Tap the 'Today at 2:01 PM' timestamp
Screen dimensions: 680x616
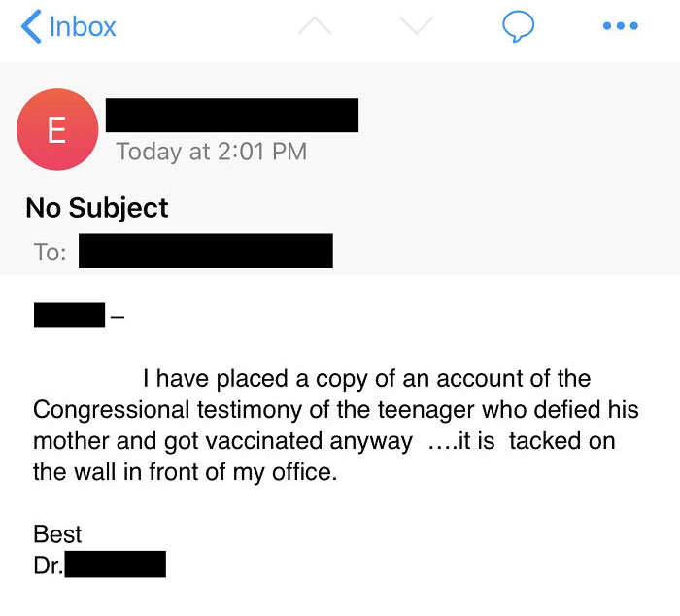point(211,152)
